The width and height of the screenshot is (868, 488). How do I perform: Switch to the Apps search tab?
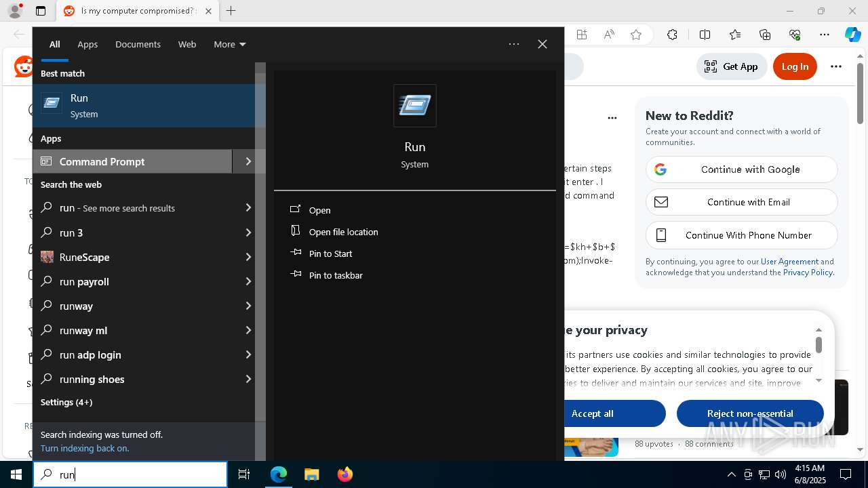[87, 44]
